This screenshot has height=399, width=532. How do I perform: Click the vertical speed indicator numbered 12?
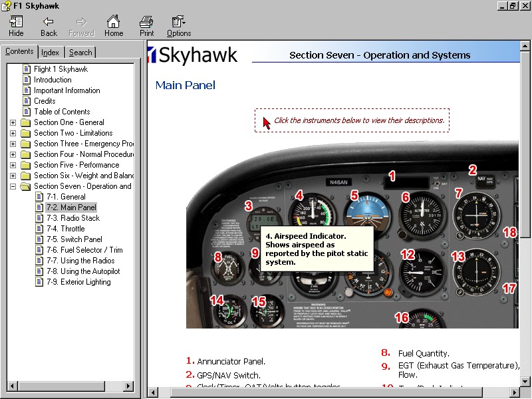[422, 273]
